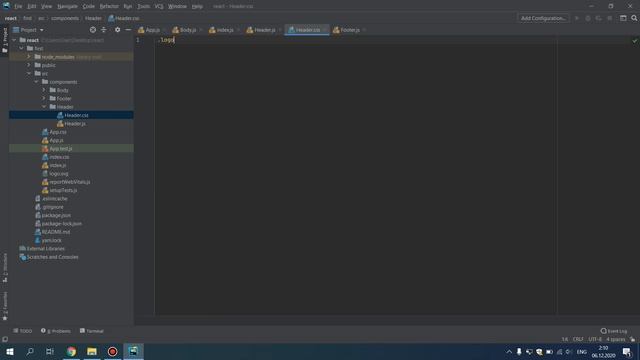
Task: Click the battery tray icon
Action: click(549, 352)
